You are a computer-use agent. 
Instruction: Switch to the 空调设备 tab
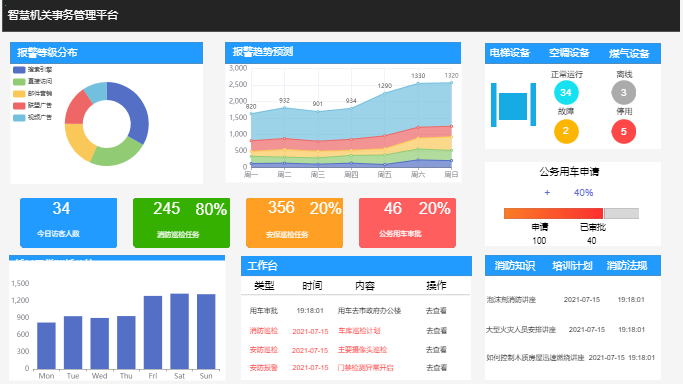[569, 53]
